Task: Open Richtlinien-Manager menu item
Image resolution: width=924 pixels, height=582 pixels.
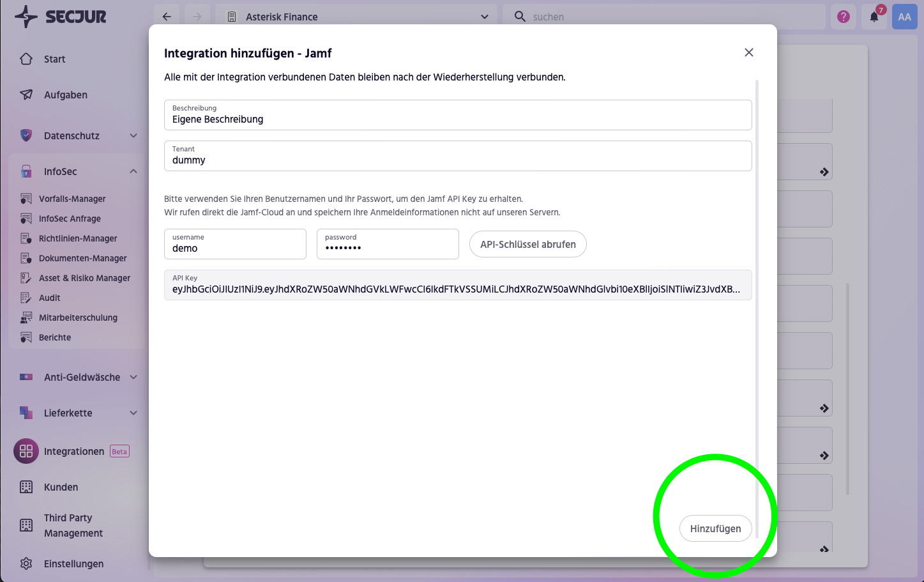Action: [78, 238]
